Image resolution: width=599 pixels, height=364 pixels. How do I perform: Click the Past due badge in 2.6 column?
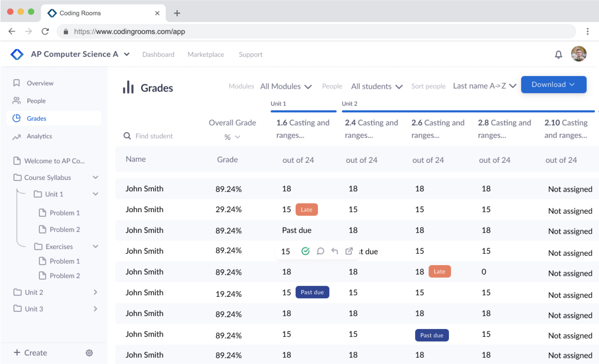pyautogui.click(x=432, y=335)
